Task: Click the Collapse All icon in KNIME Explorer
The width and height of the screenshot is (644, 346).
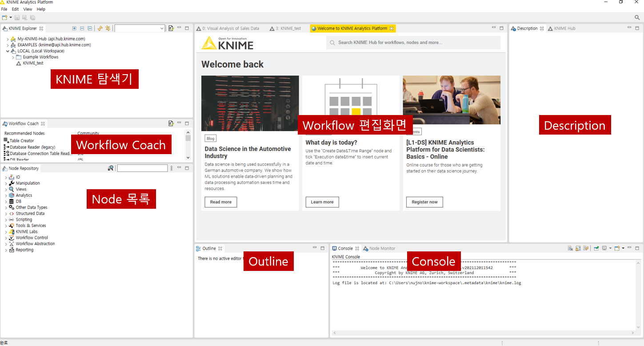Action: coord(90,28)
